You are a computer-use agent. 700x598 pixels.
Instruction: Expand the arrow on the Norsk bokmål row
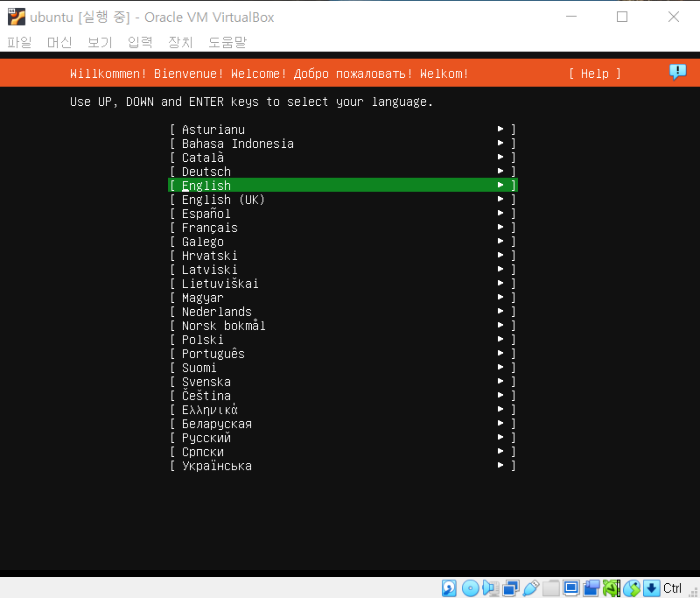[500, 325]
